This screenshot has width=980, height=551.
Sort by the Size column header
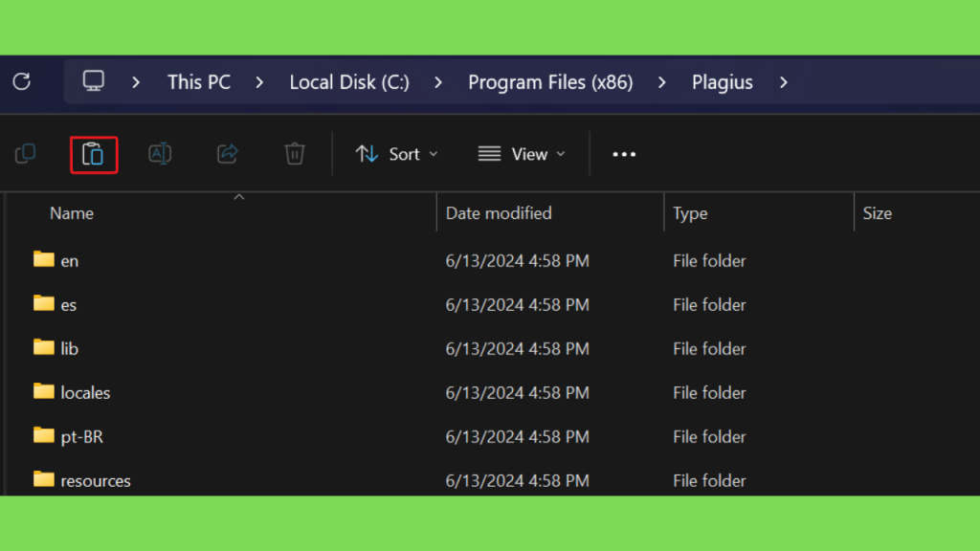coord(878,213)
